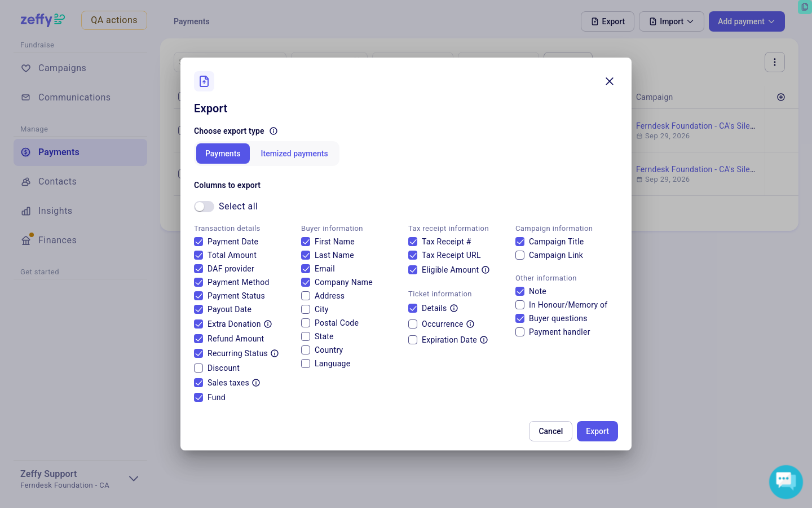812x508 pixels.
Task: Open Finances in the sidebar
Action: coord(80,240)
